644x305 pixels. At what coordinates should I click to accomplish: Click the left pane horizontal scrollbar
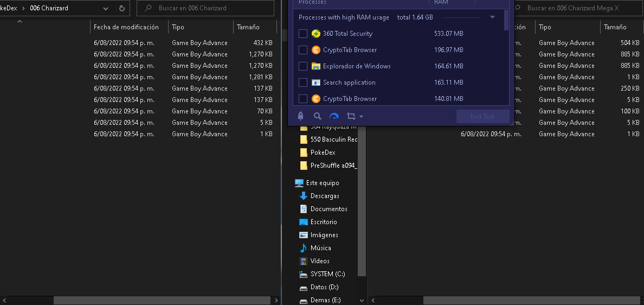162,300
